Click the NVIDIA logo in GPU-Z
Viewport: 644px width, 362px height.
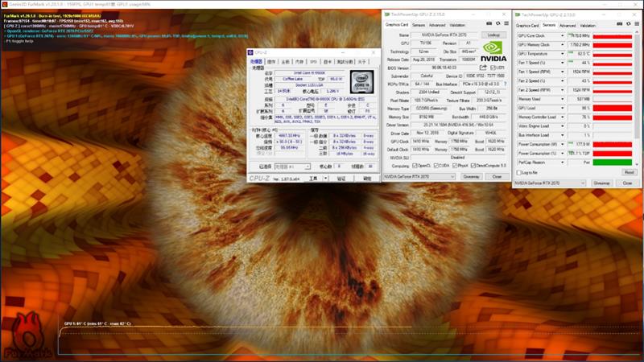(x=493, y=51)
